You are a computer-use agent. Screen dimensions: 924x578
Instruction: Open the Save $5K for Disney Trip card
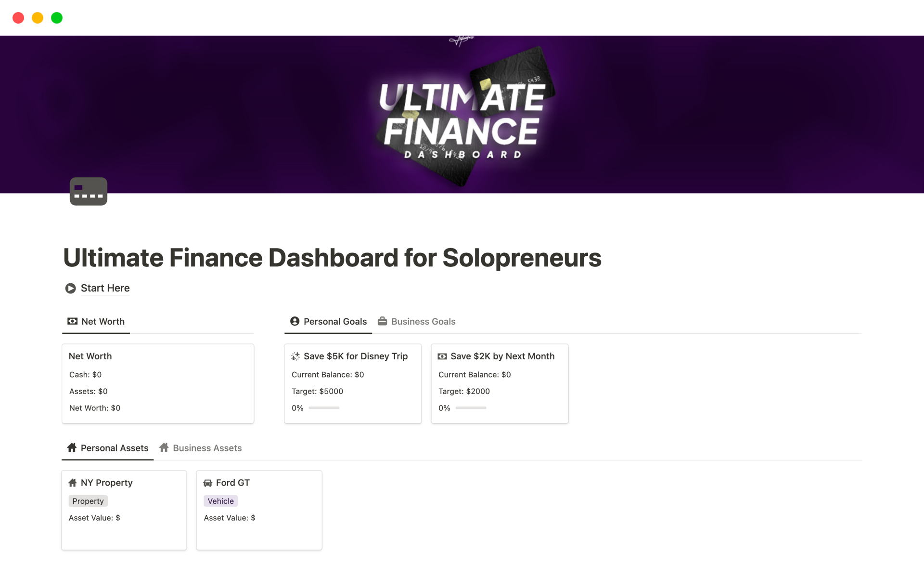356,356
